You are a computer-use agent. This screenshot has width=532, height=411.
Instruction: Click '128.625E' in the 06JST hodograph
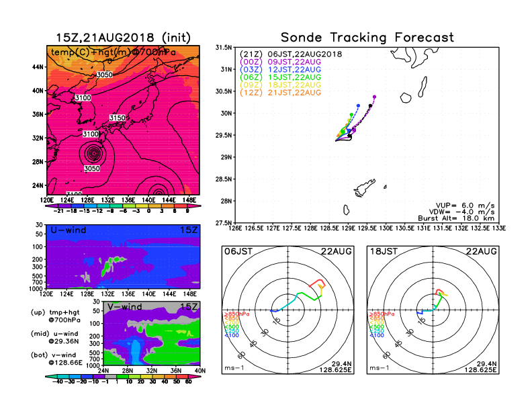335,370
